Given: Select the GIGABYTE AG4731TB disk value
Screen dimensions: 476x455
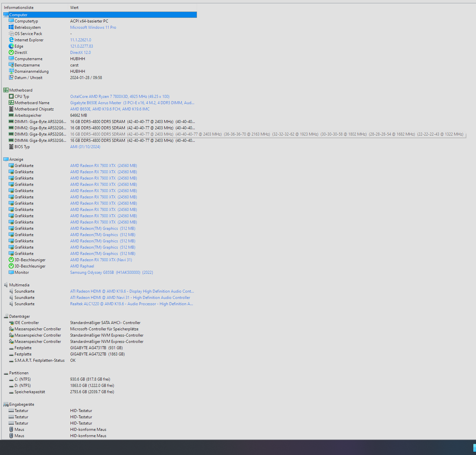Looking at the screenshot, I should tap(96, 348).
